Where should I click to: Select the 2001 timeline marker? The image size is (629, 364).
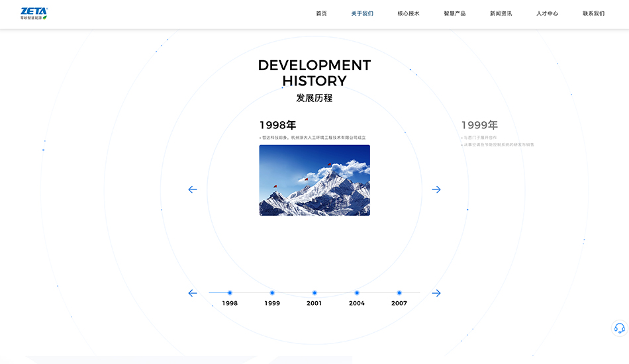click(x=314, y=293)
